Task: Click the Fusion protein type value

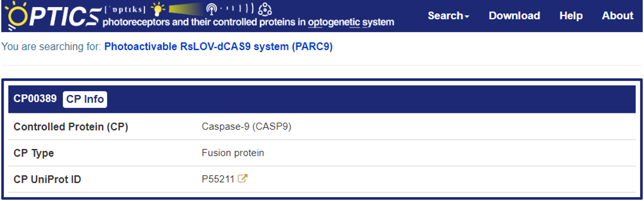Action: click(233, 153)
